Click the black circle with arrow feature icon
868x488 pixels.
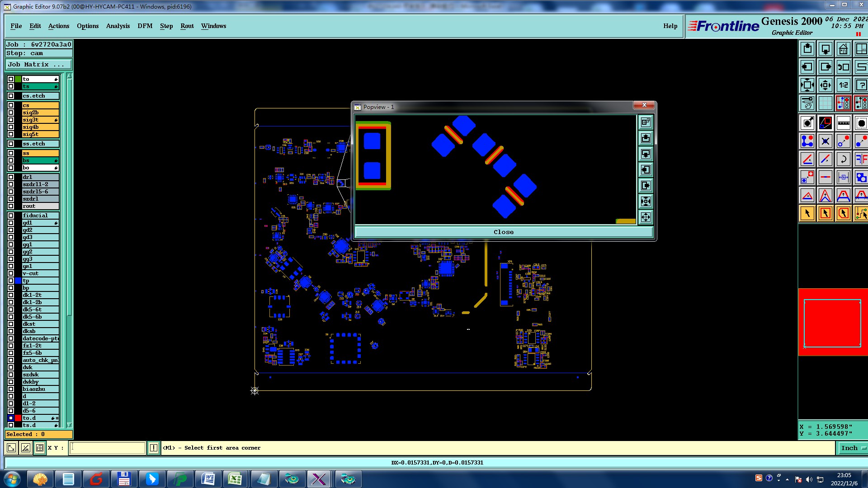(x=807, y=123)
